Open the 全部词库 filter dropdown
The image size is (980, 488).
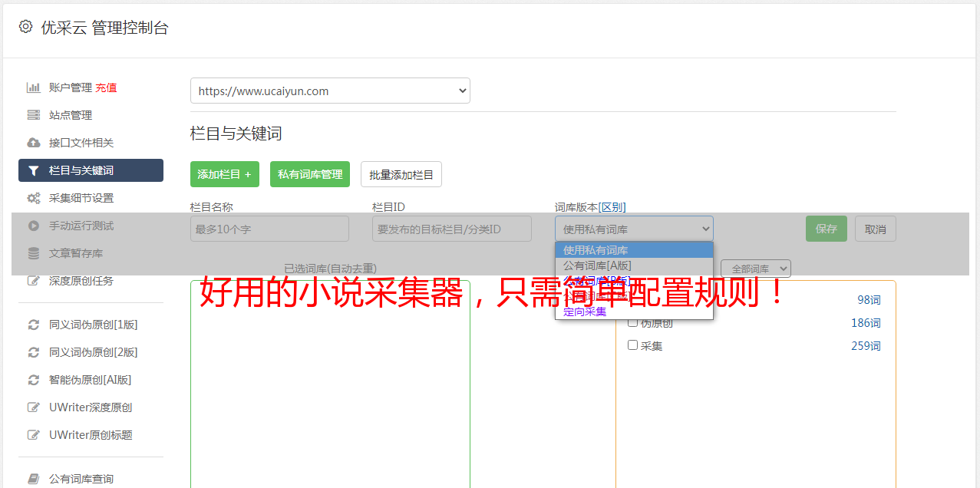(x=755, y=269)
